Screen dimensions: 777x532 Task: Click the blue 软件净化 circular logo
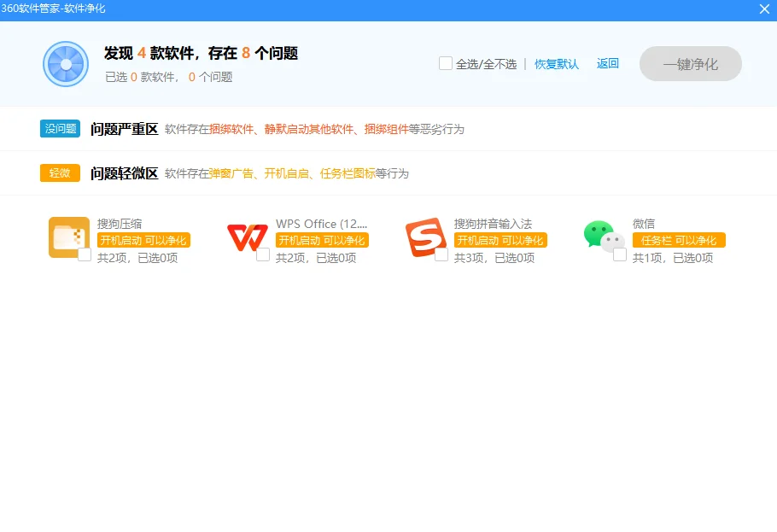[65, 65]
